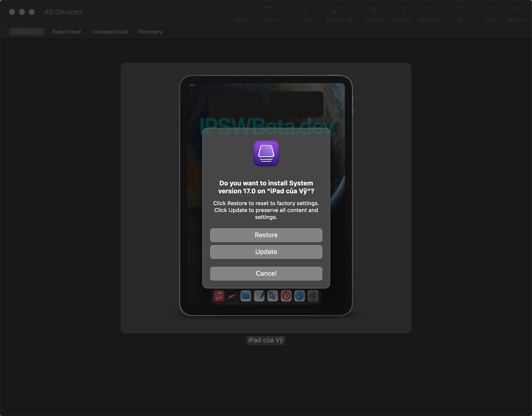Switch to the All Devices tab
Viewport: 532px width, 416px height.
click(x=27, y=32)
